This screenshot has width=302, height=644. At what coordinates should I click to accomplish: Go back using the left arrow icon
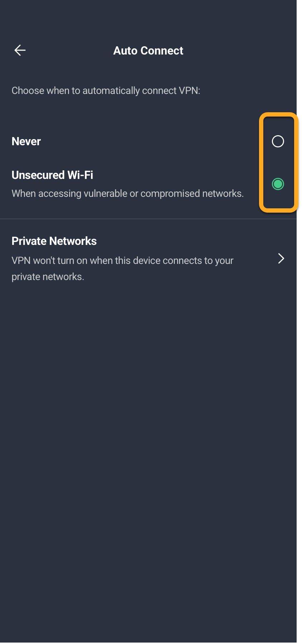20,50
